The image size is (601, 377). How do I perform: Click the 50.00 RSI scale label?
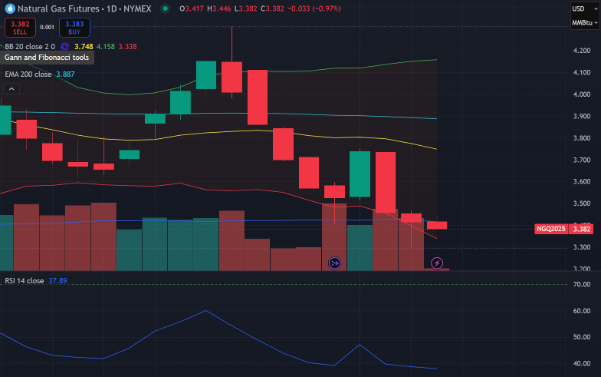pos(581,337)
